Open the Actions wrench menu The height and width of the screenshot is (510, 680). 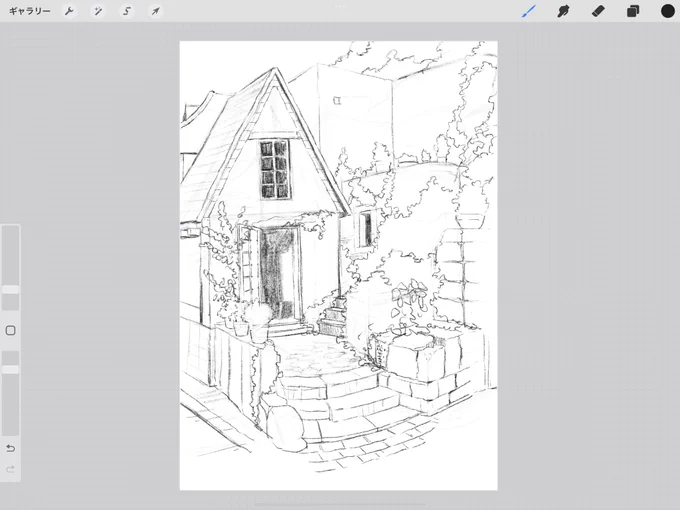tap(69, 11)
